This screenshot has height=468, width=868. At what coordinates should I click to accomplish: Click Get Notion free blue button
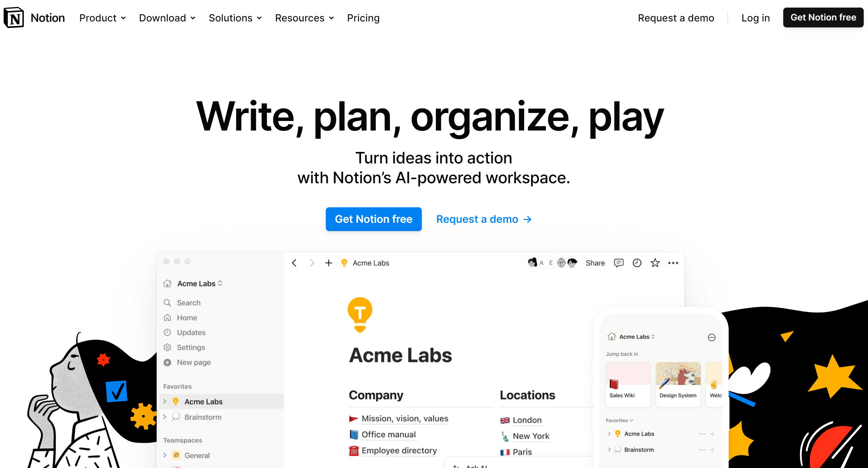tap(374, 219)
